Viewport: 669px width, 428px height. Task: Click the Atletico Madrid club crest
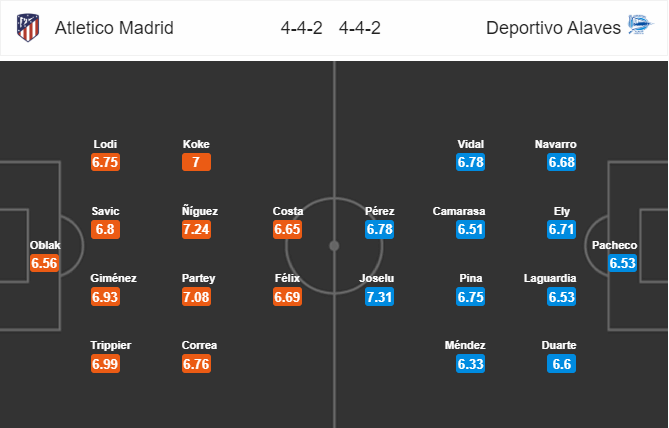point(29,28)
